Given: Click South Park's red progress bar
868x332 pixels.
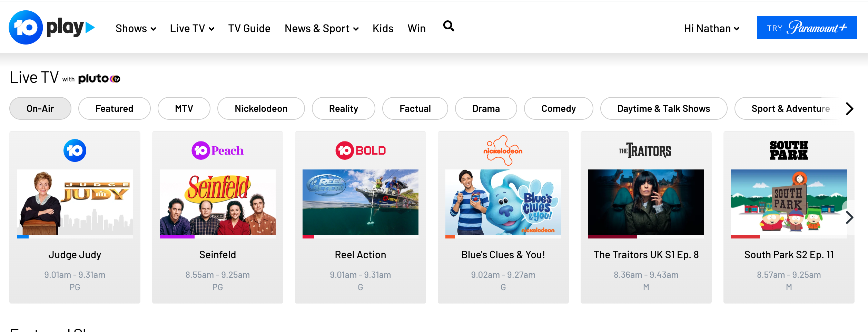Looking at the screenshot, I should 745,237.
